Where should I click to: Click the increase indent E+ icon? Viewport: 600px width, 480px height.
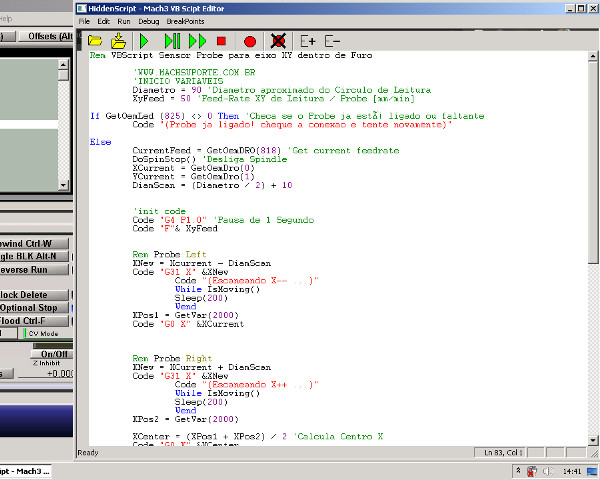pyautogui.click(x=308, y=41)
